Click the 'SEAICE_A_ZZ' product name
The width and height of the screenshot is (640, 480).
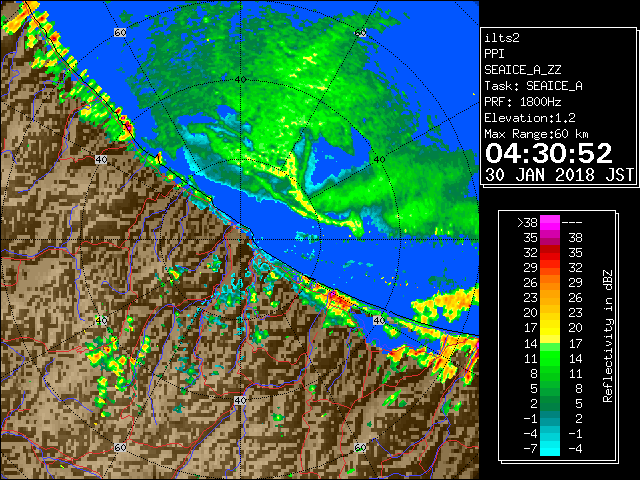click(523, 70)
